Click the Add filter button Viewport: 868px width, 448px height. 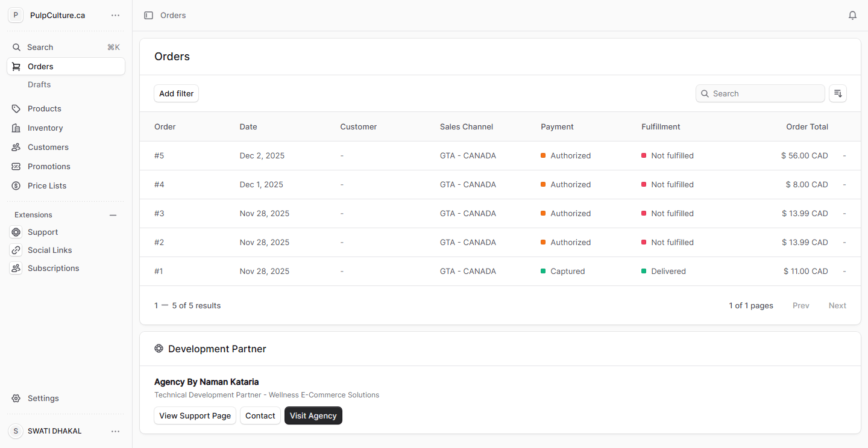click(176, 93)
